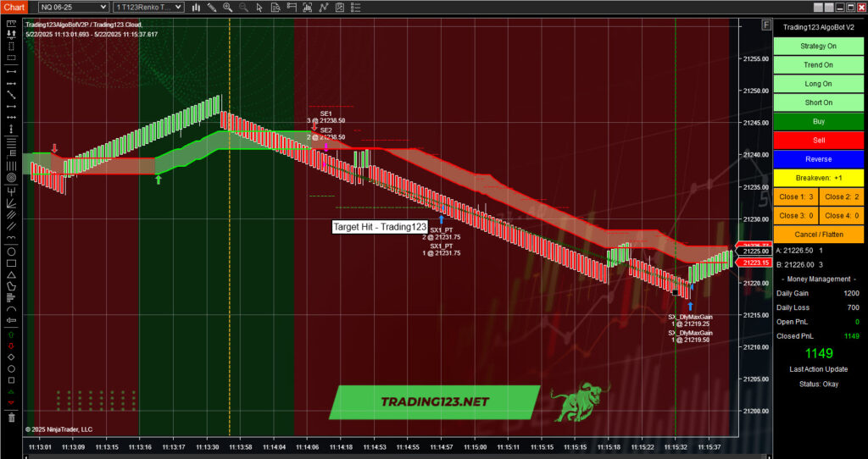
Task: Click the Daily Gain value 1200
Action: pyautogui.click(x=851, y=293)
